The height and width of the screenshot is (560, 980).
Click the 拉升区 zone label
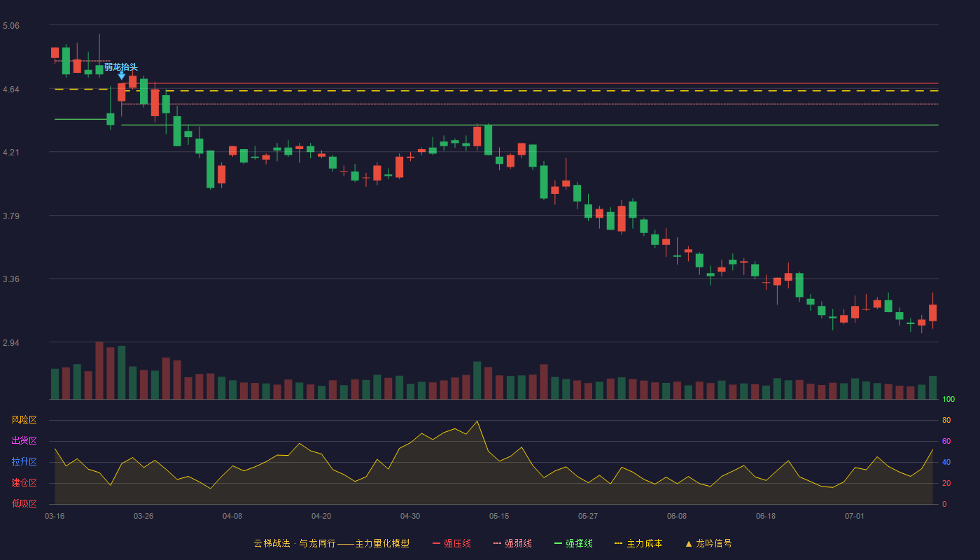click(x=24, y=462)
